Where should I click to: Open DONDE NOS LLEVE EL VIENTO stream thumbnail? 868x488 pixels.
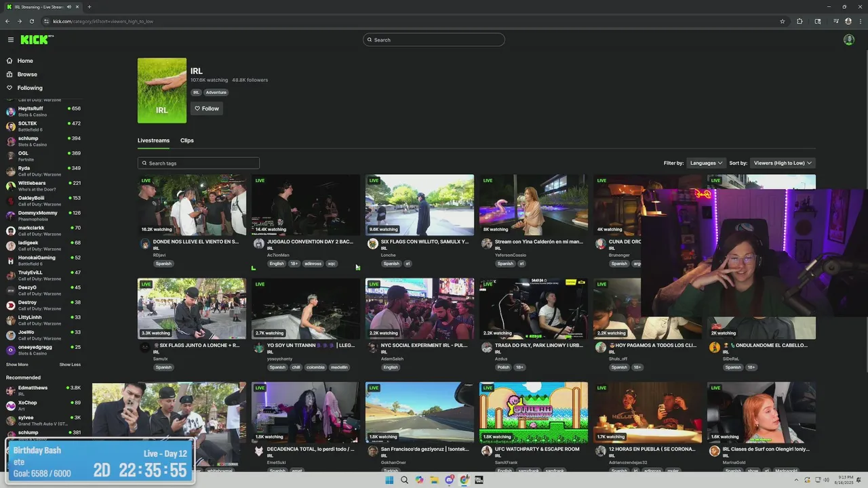click(192, 205)
